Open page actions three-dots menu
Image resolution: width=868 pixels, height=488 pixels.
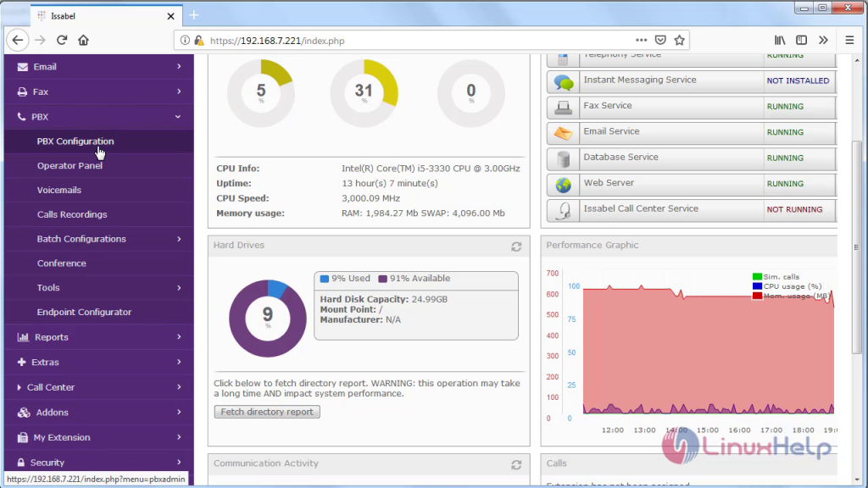point(641,40)
